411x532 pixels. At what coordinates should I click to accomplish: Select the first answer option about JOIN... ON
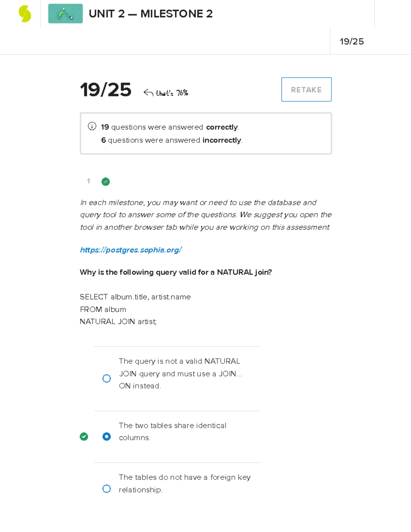coord(107,378)
